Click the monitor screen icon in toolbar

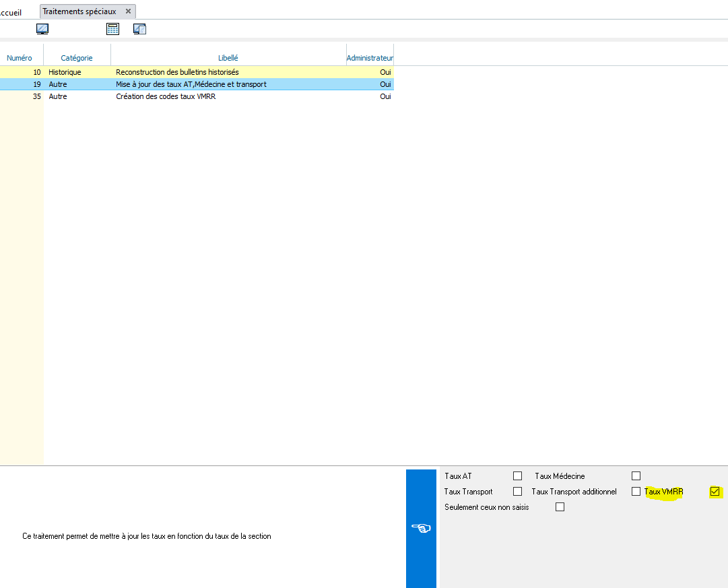point(42,29)
